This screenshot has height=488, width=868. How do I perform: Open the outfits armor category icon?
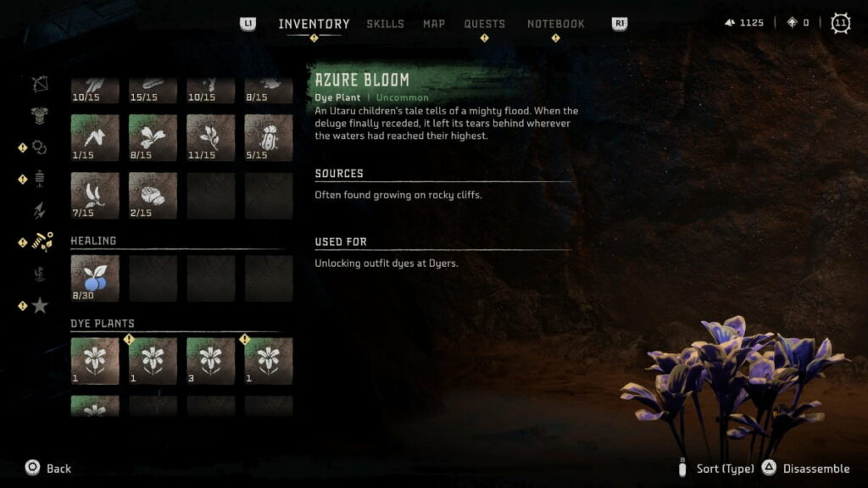(39, 115)
